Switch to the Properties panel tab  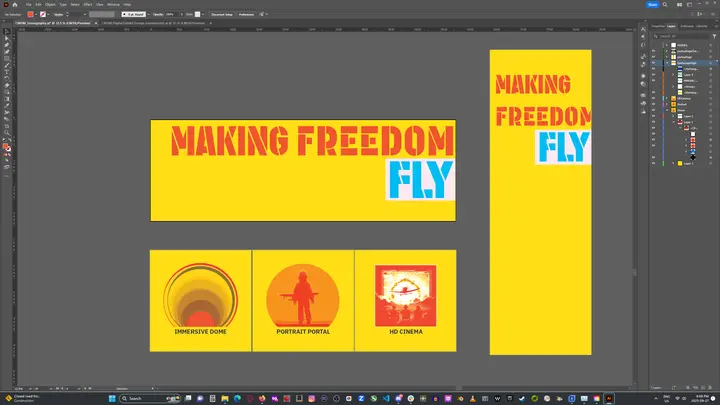[x=658, y=26]
